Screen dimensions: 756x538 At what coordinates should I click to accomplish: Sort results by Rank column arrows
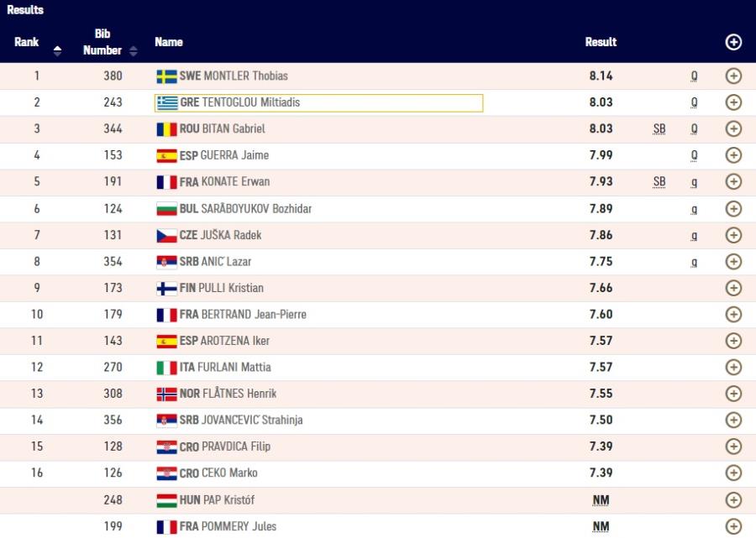tap(57, 50)
